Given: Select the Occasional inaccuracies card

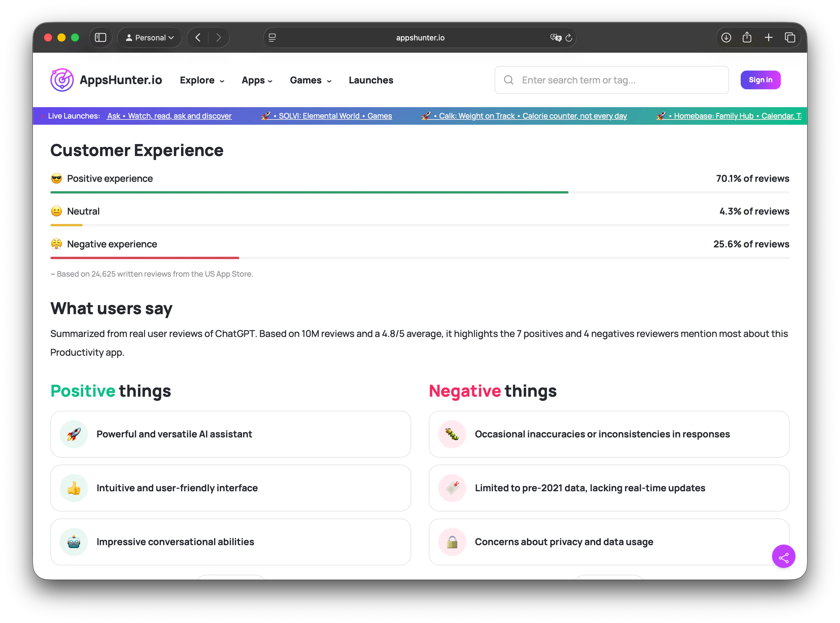Looking at the screenshot, I should (x=609, y=434).
